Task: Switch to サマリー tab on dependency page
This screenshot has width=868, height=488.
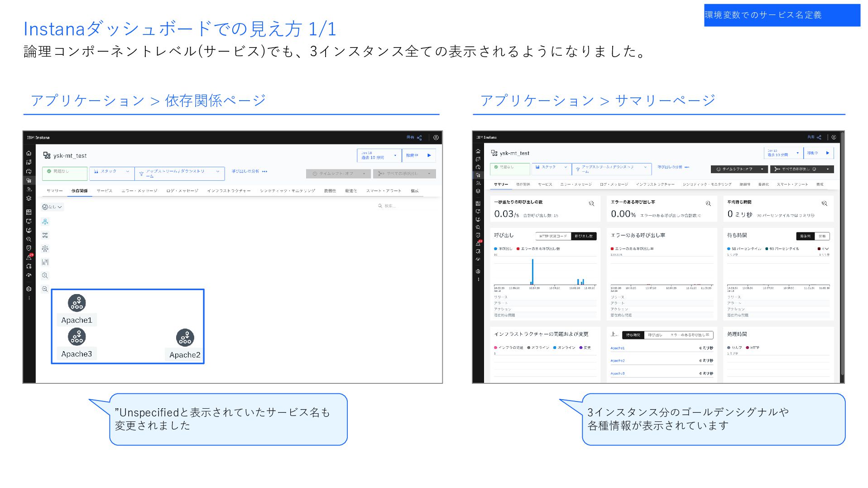Action: (55, 191)
